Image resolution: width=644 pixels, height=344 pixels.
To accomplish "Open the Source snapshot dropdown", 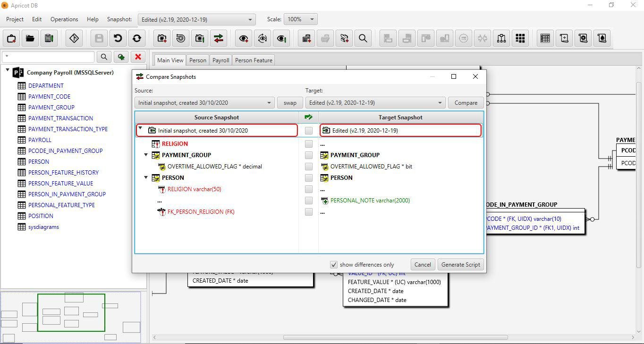I will [x=204, y=103].
